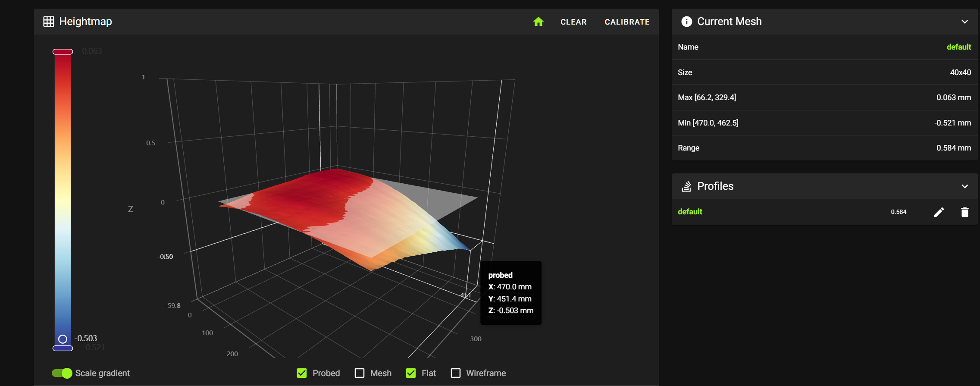Click the 40x40 size value
The image size is (980, 386).
coord(961,72)
